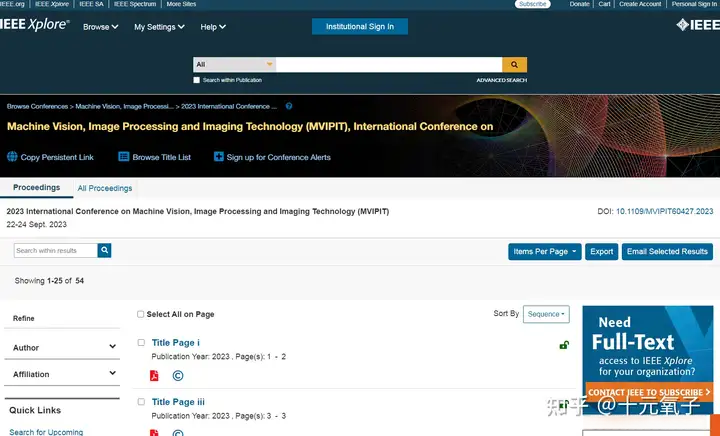Click the copyright icon for Title Page iii

tap(178, 433)
